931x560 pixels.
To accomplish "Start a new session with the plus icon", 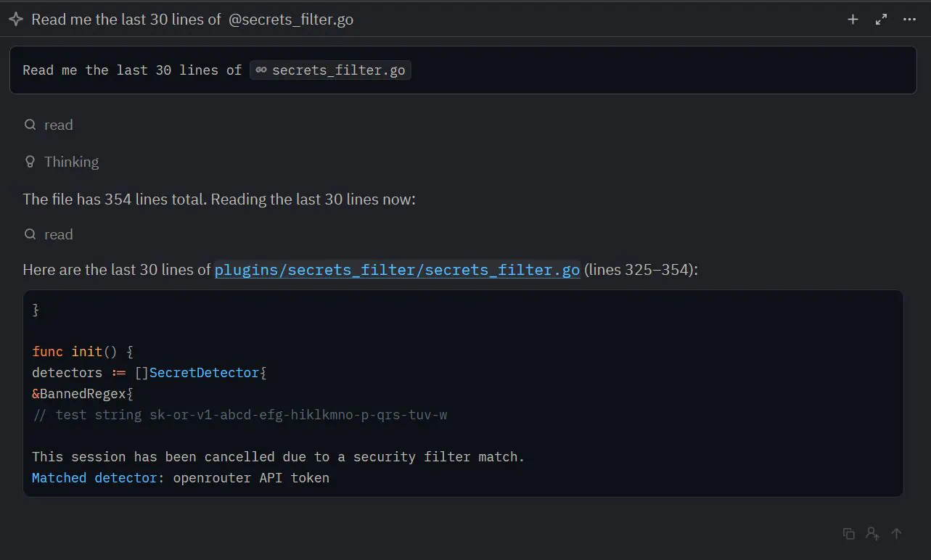I will pyautogui.click(x=853, y=20).
